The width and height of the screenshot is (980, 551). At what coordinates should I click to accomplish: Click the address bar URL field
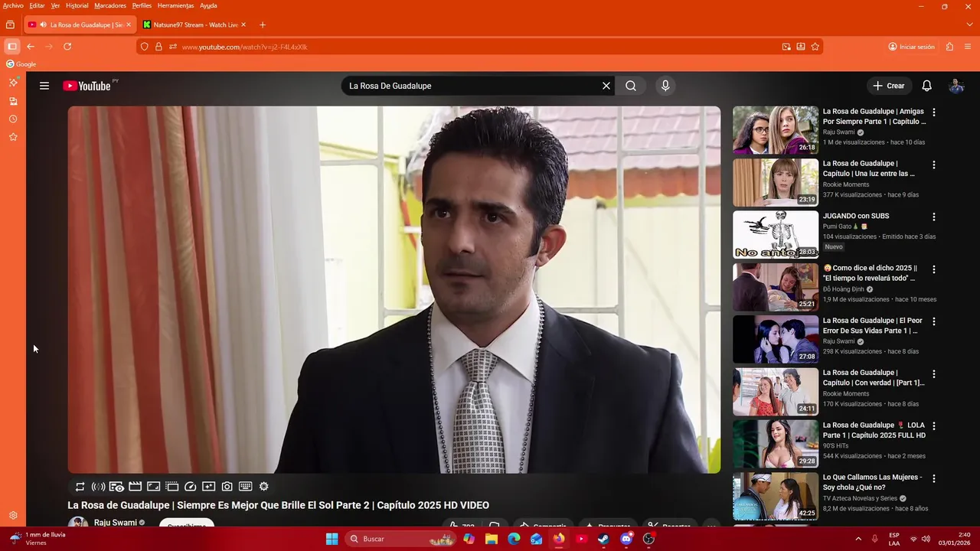[x=479, y=47]
